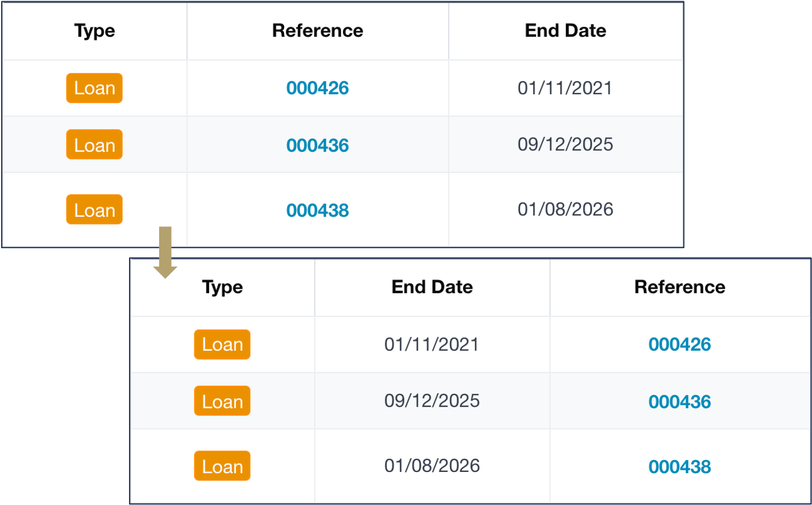Select the Loan badge before 01/11/2021 in lower table
The height and width of the screenshot is (505, 812).
point(222,345)
